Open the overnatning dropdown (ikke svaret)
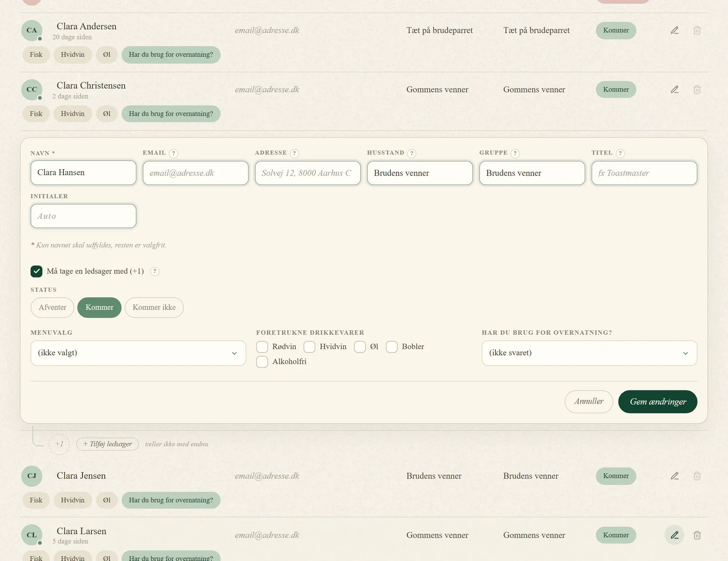This screenshot has height=561, width=728. click(x=589, y=353)
